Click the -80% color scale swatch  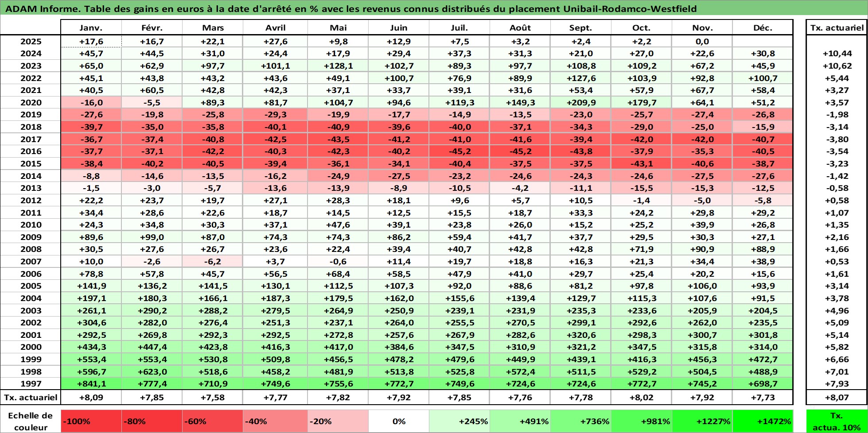pos(152,421)
